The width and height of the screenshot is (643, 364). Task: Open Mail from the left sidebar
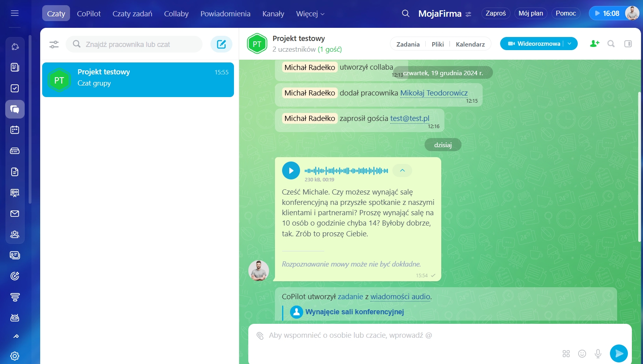coord(15,214)
